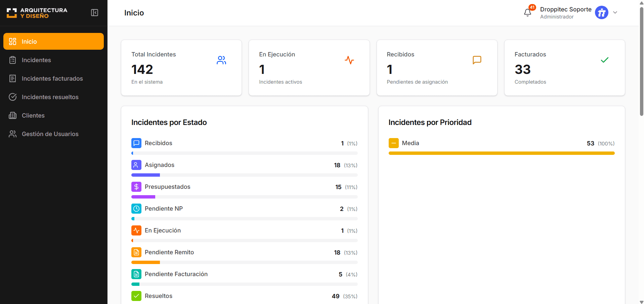Screen dimensions: 644x304
Task: Open Clientes in the sidebar
Action: tap(53, 115)
